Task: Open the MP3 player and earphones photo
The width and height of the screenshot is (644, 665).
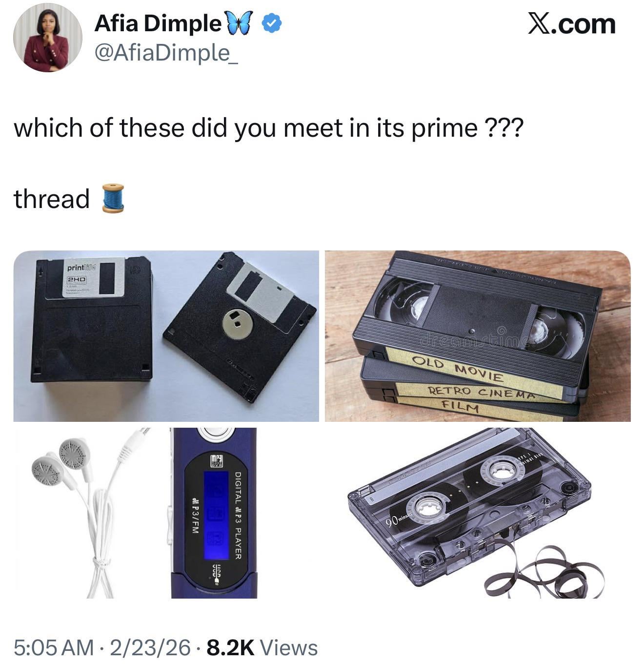Action: pos(166,513)
